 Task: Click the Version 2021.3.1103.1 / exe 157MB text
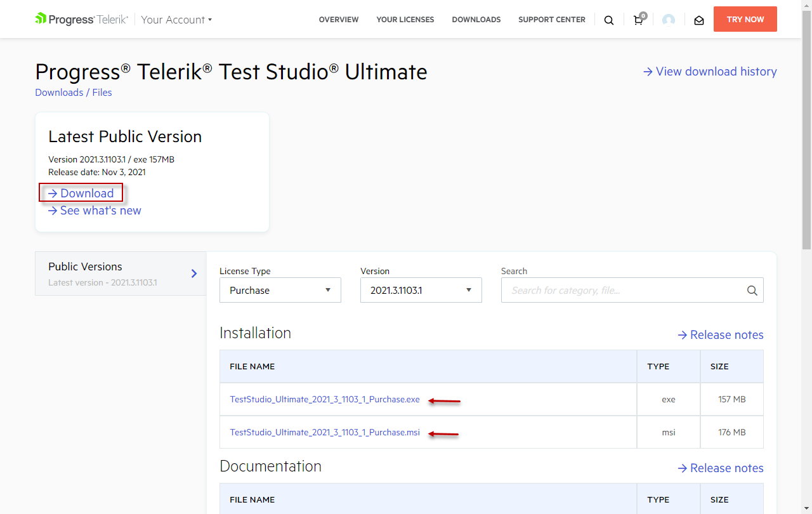[x=111, y=159]
